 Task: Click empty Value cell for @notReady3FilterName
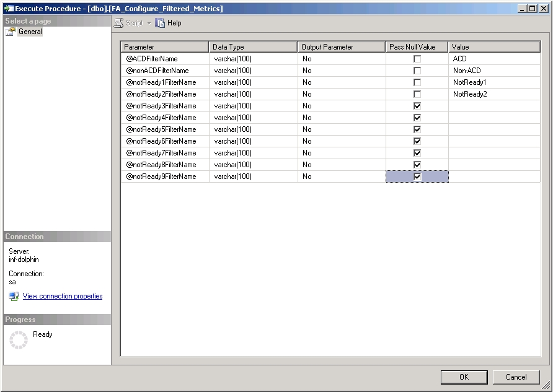(x=495, y=106)
